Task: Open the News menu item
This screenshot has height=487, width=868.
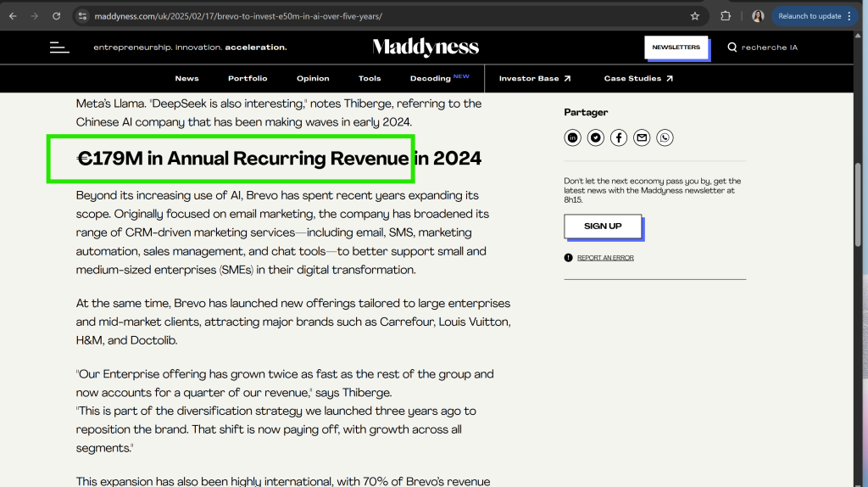Action: (186, 79)
